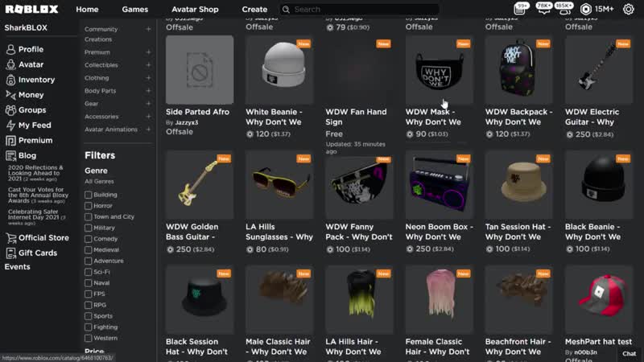Open the friends icon showing 185K+
The image size is (644, 362).
(564, 9)
